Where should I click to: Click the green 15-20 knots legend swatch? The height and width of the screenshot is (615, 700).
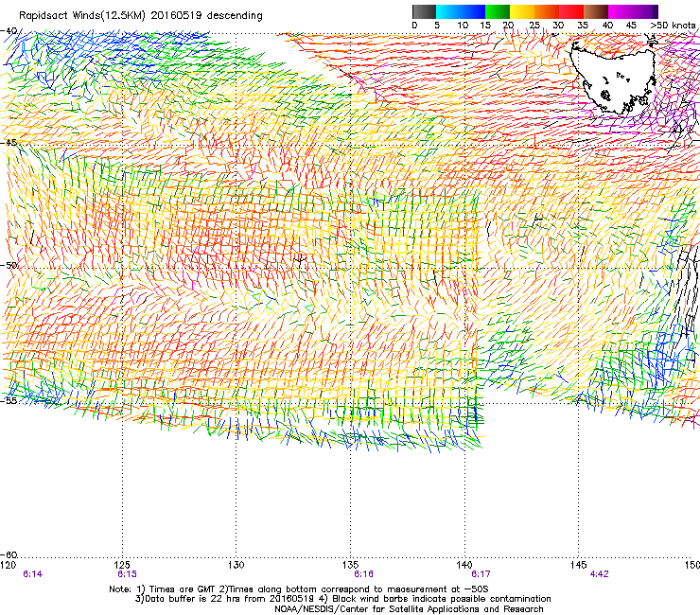(x=498, y=11)
